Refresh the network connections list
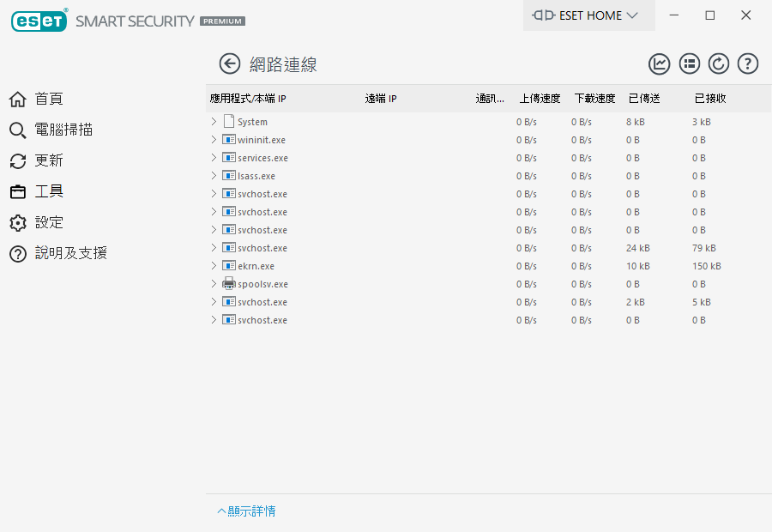 click(x=719, y=63)
